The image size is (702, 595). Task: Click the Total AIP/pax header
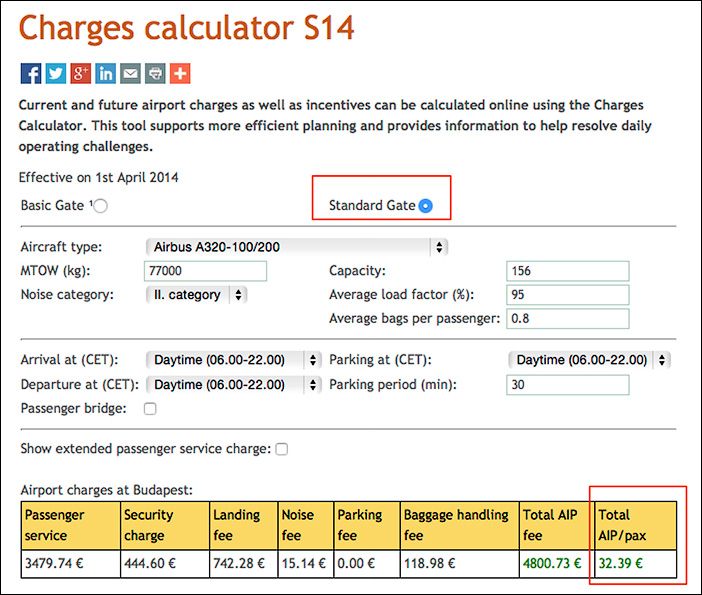(x=636, y=526)
